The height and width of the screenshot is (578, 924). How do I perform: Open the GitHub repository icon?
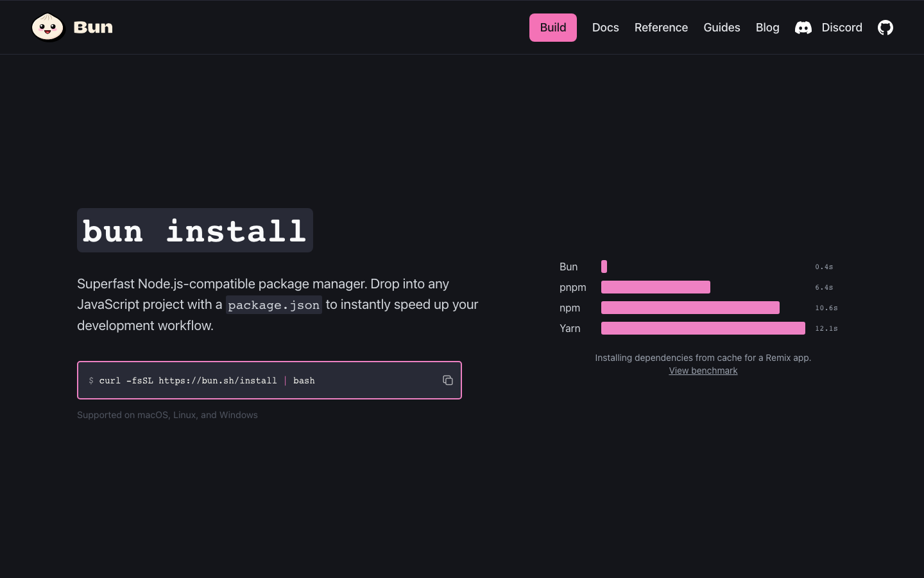(x=886, y=28)
